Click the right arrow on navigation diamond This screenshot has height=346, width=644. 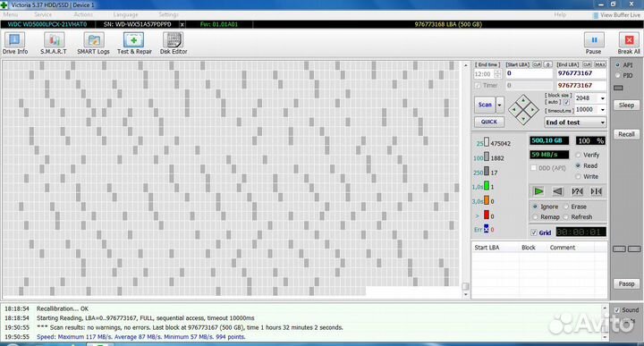(x=532, y=110)
